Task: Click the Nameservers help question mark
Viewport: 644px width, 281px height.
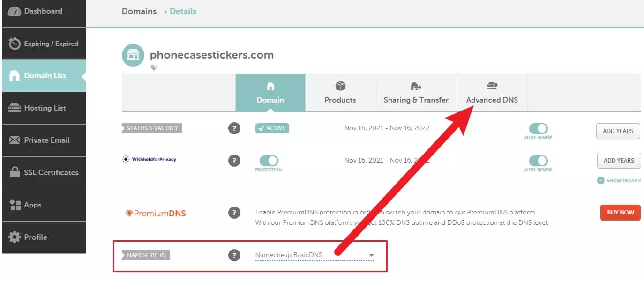Action: coord(234,255)
